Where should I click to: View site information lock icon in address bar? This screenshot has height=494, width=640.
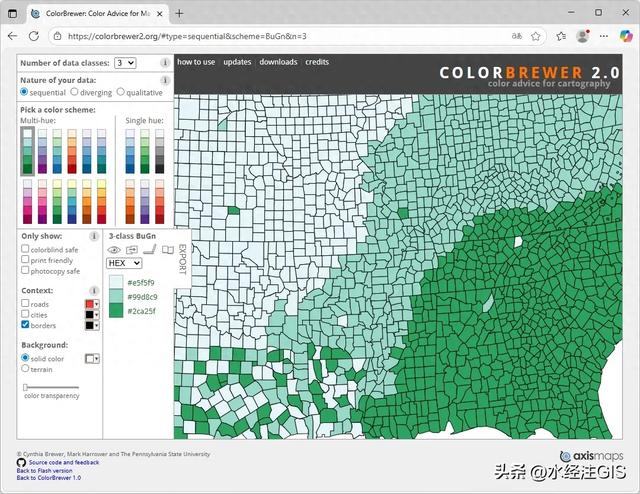(x=58, y=36)
